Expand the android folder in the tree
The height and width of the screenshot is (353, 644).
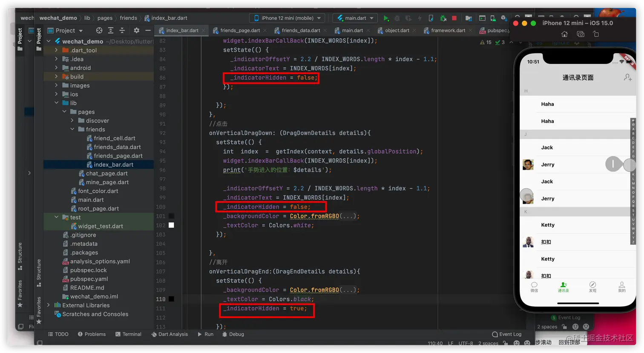click(56, 68)
